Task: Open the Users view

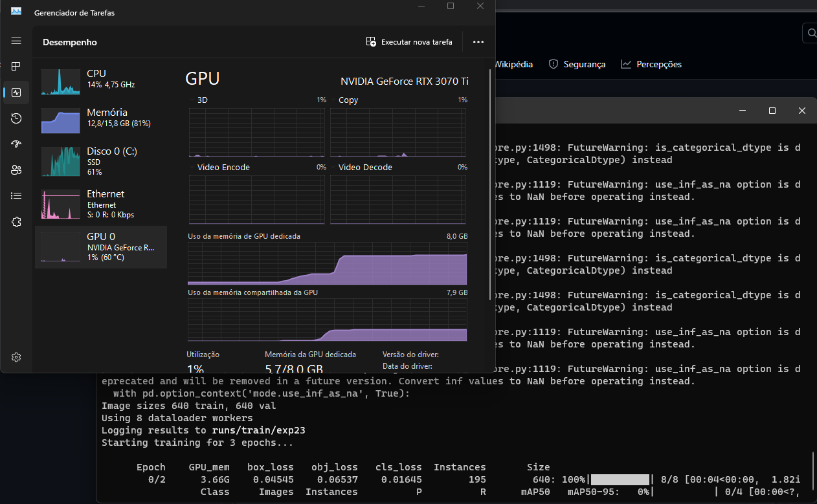Action: tap(16, 170)
